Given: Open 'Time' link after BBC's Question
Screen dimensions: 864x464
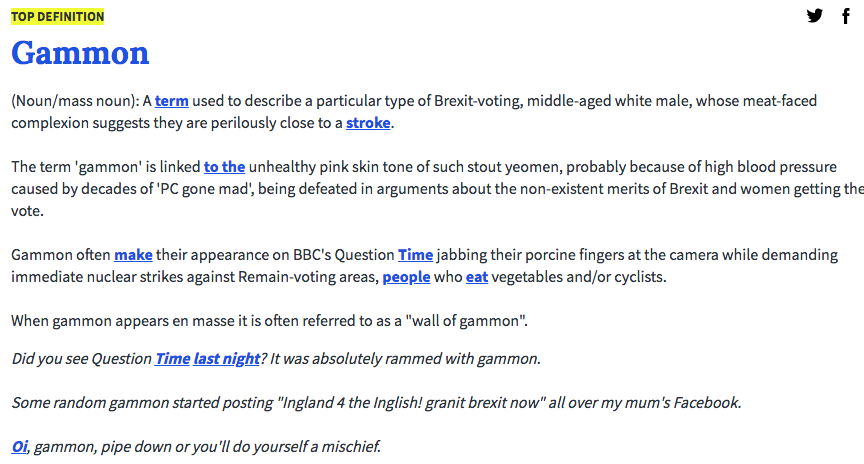Looking at the screenshot, I should click(x=415, y=255).
